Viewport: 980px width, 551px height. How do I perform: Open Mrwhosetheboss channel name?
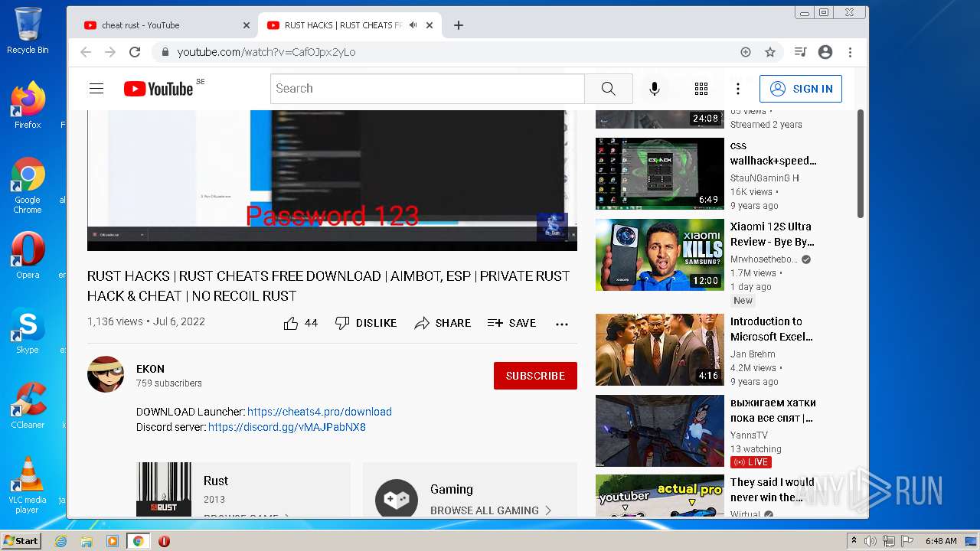click(764, 259)
